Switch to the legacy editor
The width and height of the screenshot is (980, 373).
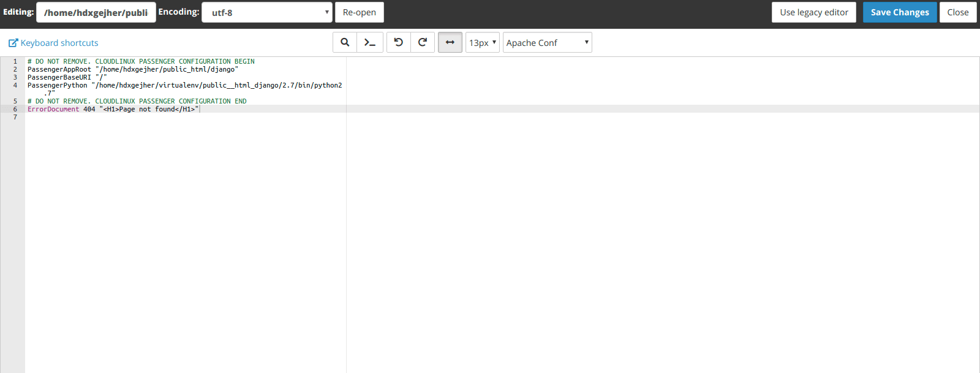tap(814, 12)
